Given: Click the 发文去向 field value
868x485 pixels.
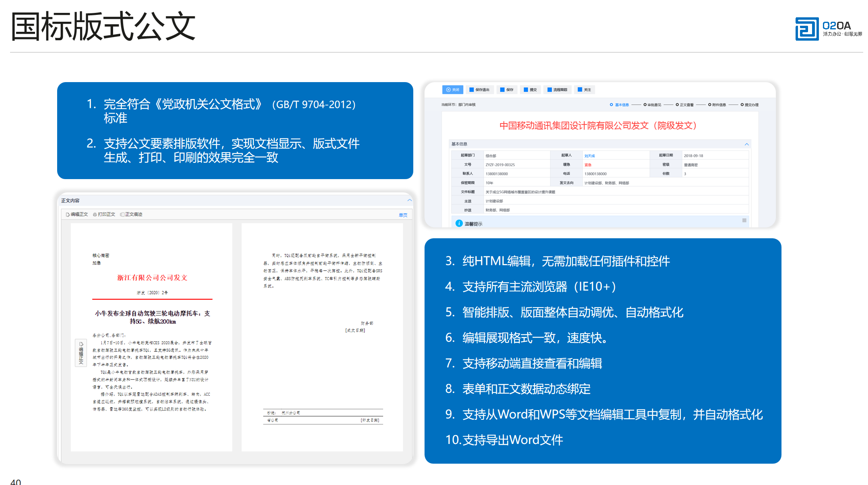Looking at the screenshot, I should 606,183.
